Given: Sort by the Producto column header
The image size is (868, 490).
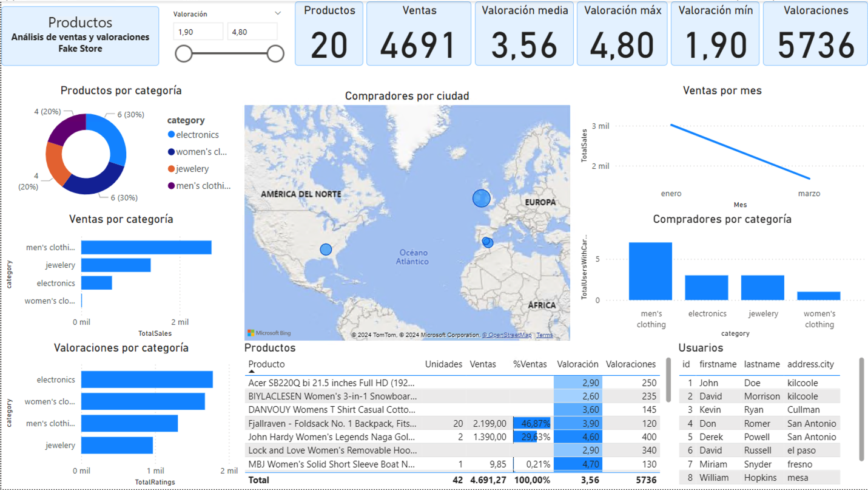Looking at the screenshot, I should (x=267, y=364).
